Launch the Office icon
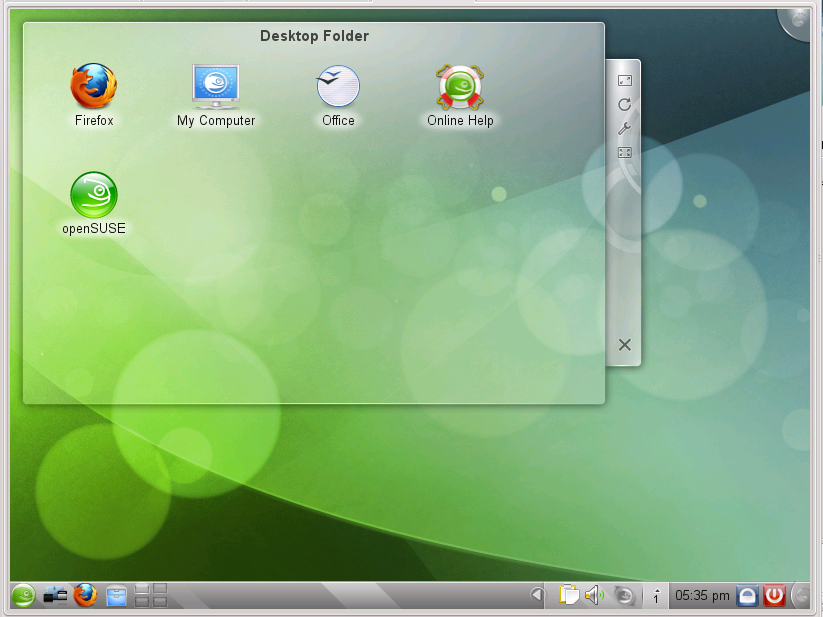 point(338,95)
